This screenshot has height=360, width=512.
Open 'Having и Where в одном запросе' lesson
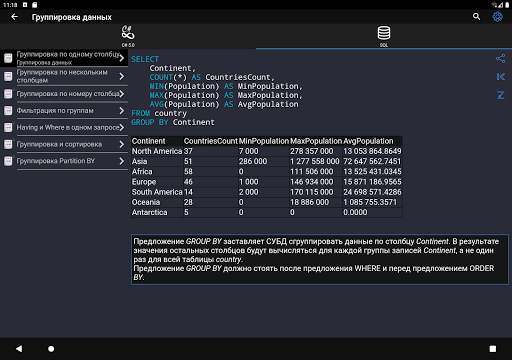[64, 127]
